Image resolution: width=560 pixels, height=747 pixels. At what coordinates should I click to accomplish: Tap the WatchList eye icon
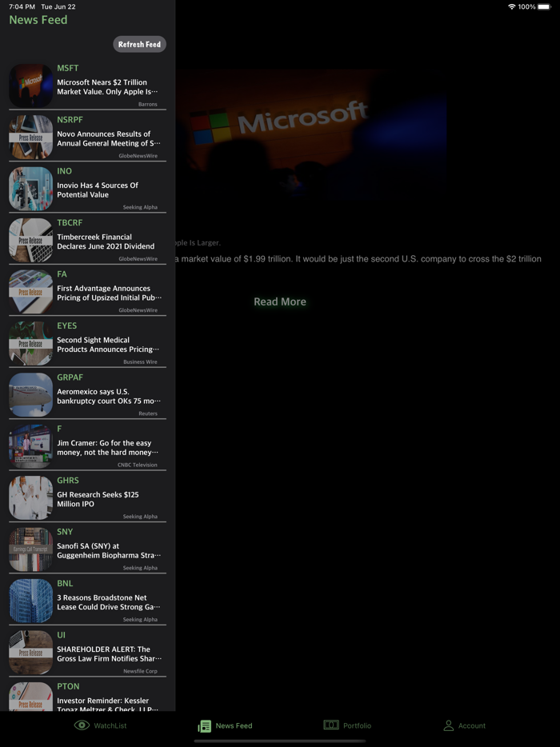(x=82, y=725)
